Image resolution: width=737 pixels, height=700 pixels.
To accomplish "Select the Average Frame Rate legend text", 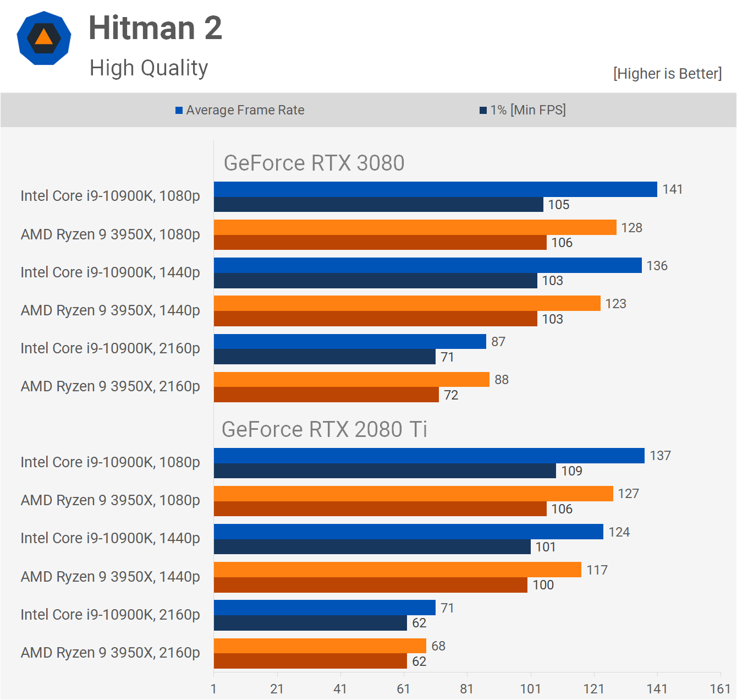I will coord(245,110).
